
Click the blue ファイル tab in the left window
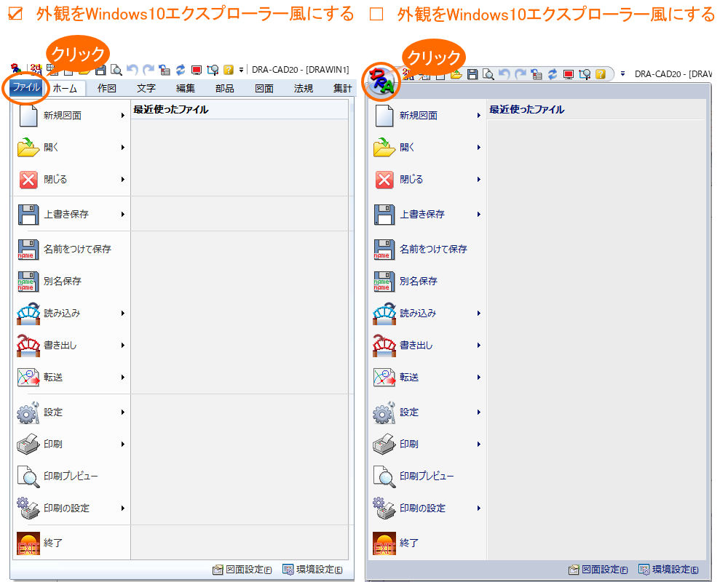tap(25, 88)
